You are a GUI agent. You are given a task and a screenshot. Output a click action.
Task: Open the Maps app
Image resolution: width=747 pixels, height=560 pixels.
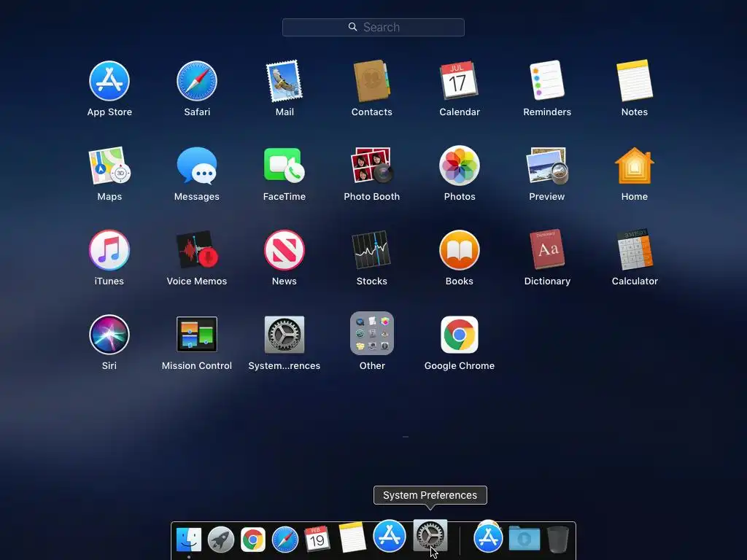coord(109,166)
